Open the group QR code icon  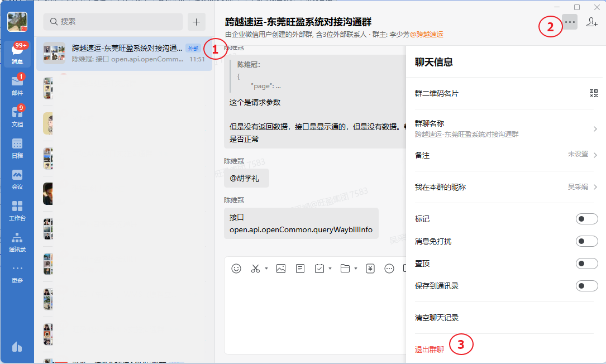[x=594, y=93]
